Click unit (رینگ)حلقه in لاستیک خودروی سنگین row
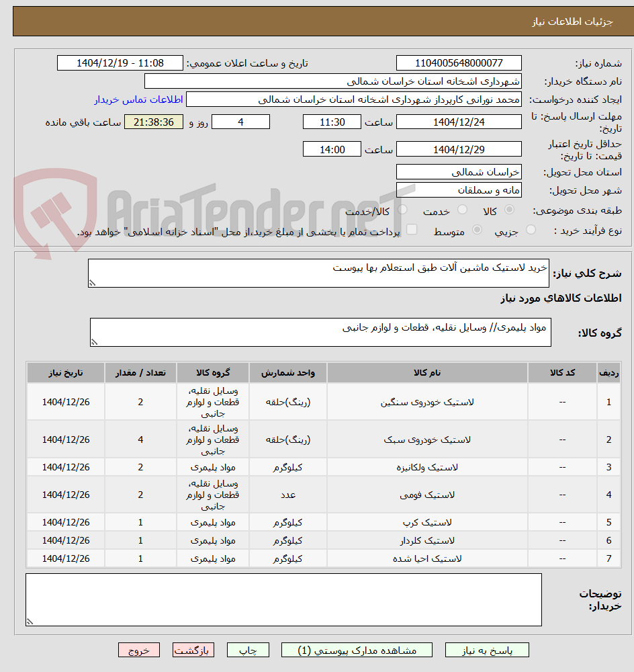 [288, 403]
